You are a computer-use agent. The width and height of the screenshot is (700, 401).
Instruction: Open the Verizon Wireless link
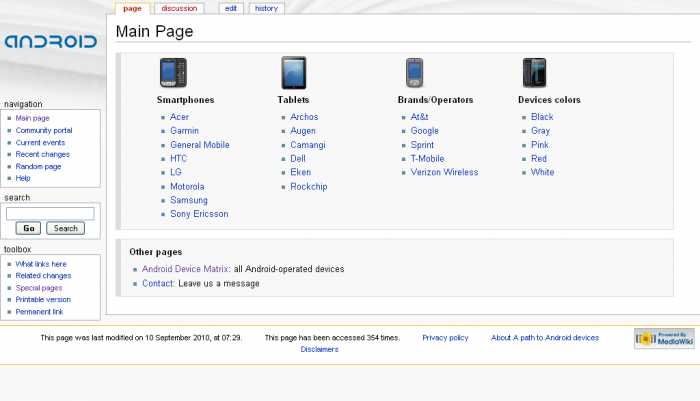click(x=444, y=172)
